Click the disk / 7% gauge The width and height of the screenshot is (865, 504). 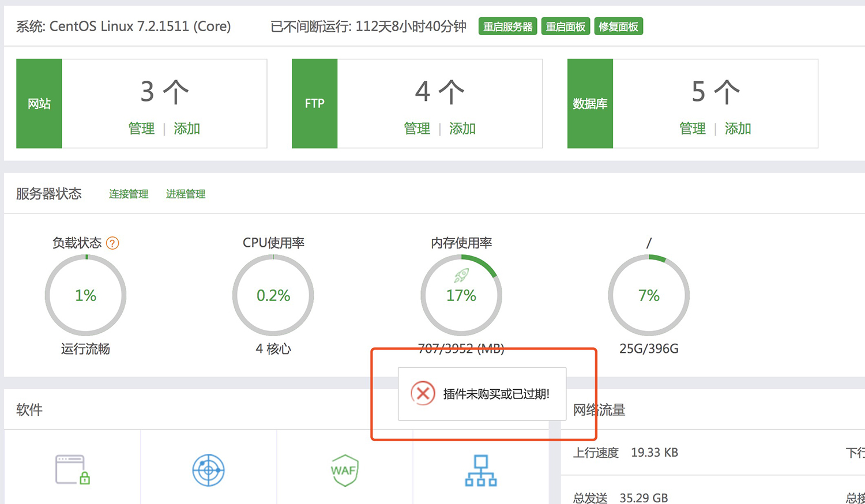[649, 295]
